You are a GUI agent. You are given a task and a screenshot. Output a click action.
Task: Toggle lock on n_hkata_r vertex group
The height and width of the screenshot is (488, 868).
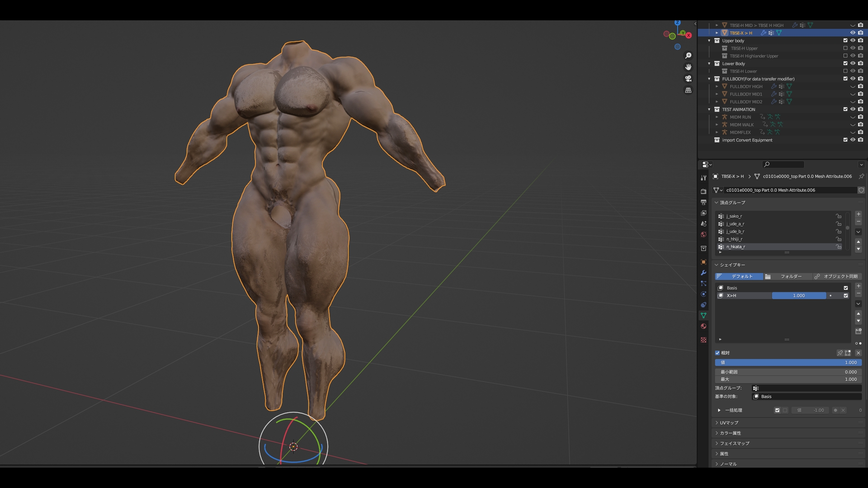tap(839, 247)
